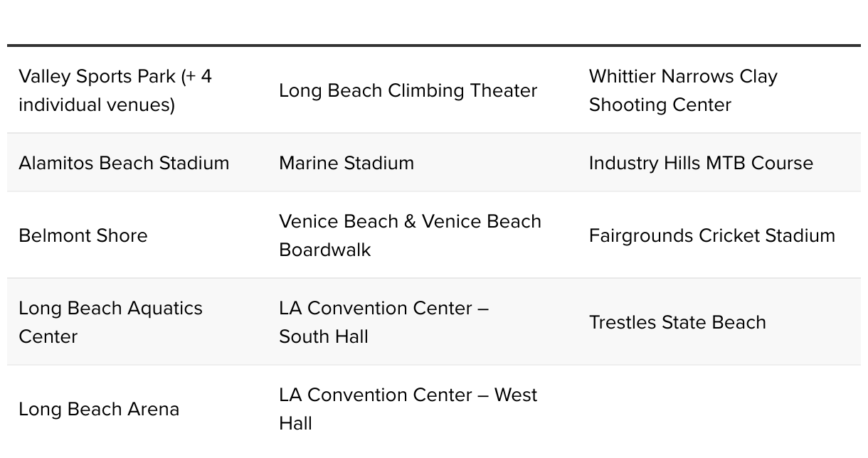Select Trestles State Beach entry
The height and width of the screenshot is (458, 868).
(x=677, y=322)
